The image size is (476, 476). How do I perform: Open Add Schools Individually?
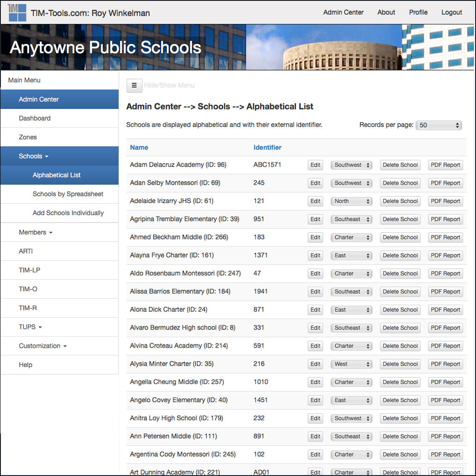click(60, 213)
